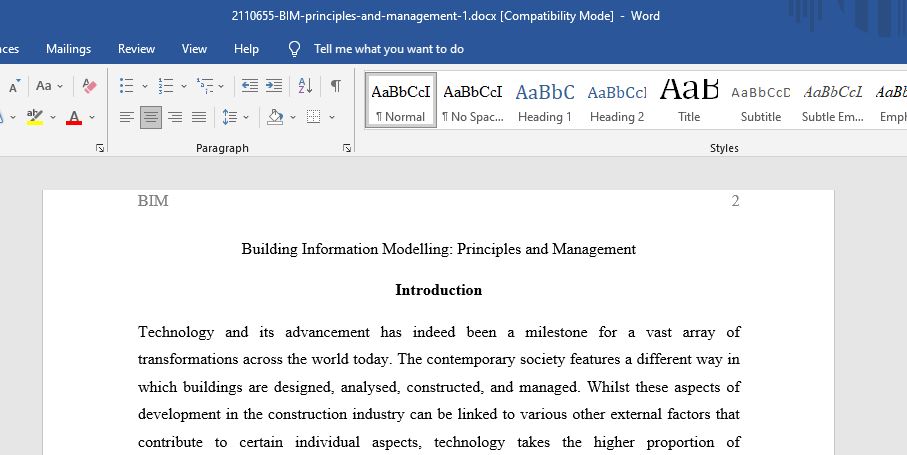
Task: Open the Shading dropdown arrow
Action: (293, 117)
